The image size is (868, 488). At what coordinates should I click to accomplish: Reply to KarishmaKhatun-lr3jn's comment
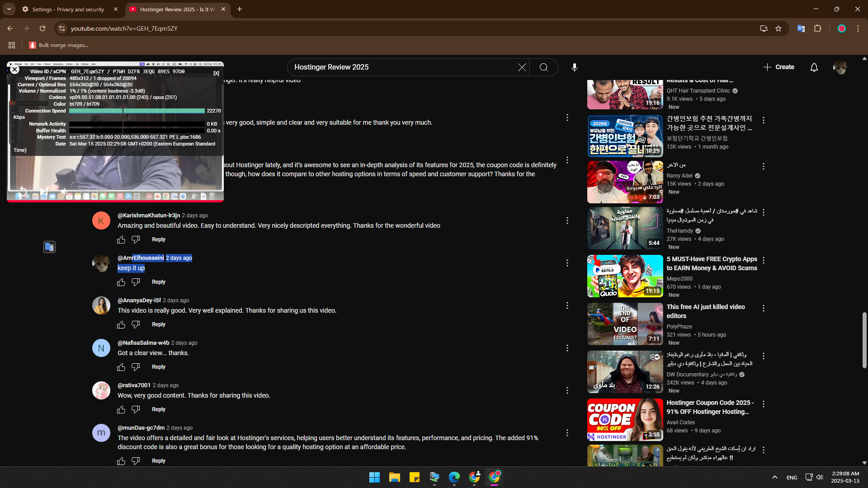point(158,239)
